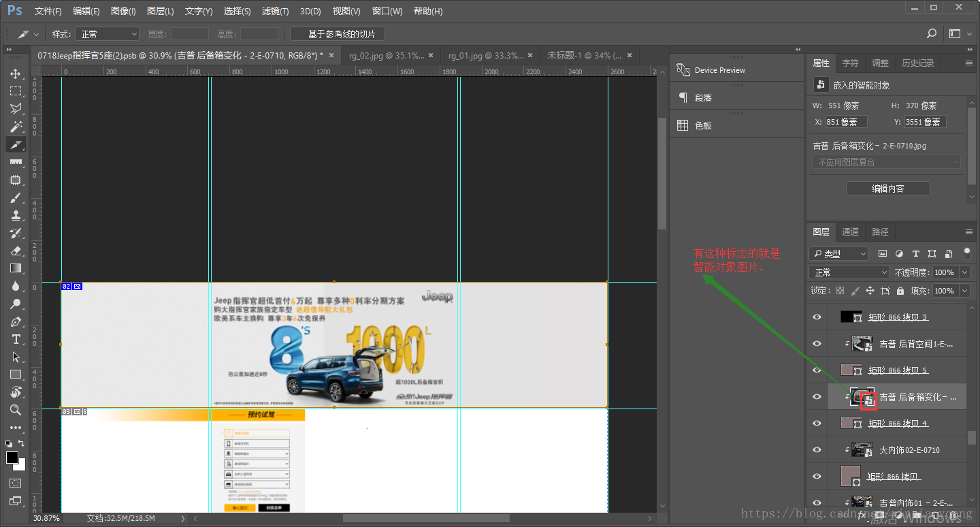Open the 色板 swatches panel
This screenshot has height=527, width=980.
pos(702,126)
